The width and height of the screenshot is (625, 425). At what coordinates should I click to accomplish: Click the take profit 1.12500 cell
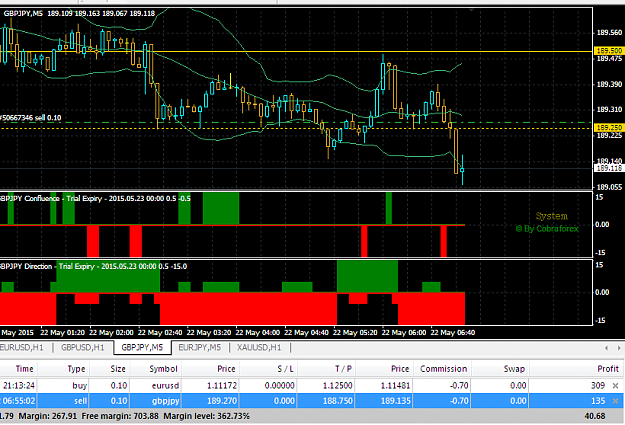tap(337, 386)
